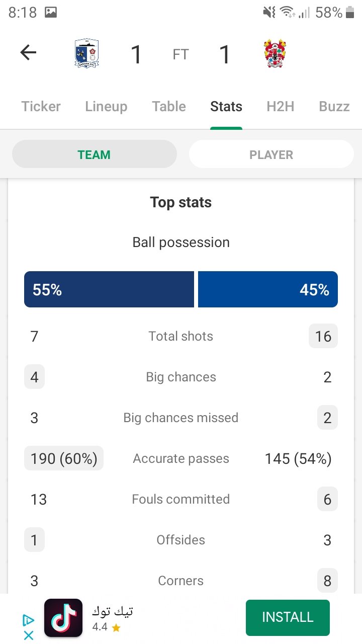Open the home team crest
Viewport: 362px width, 644px height.
pyautogui.click(x=86, y=53)
